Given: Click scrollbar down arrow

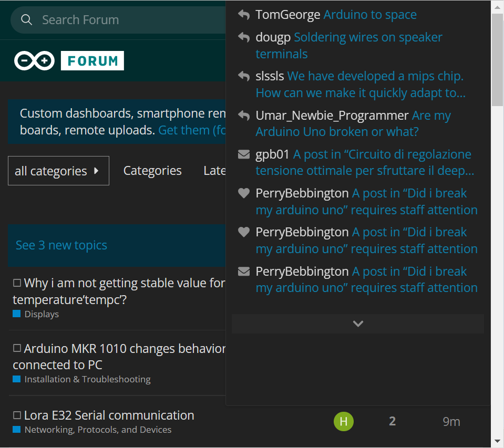Looking at the screenshot, I should (497, 441).
